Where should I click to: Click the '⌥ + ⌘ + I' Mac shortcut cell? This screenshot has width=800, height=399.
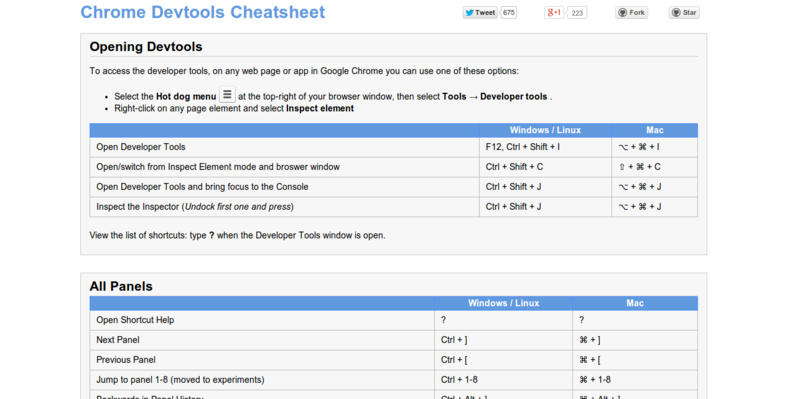[x=655, y=147]
